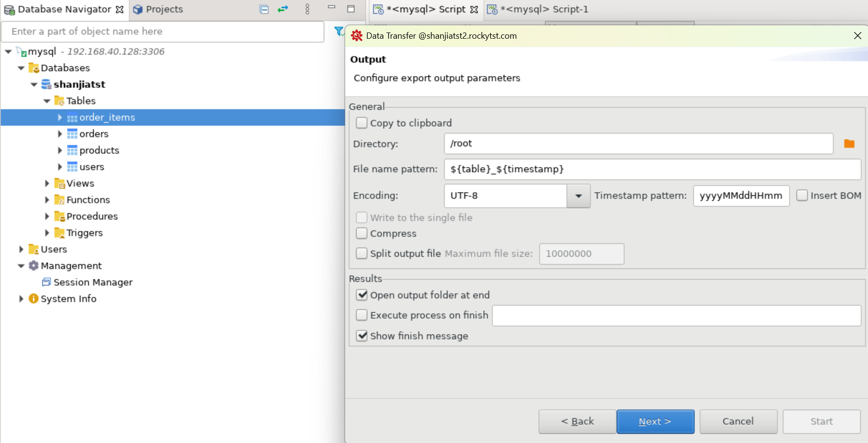Click the Triggers folder icon

pos(59,233)
